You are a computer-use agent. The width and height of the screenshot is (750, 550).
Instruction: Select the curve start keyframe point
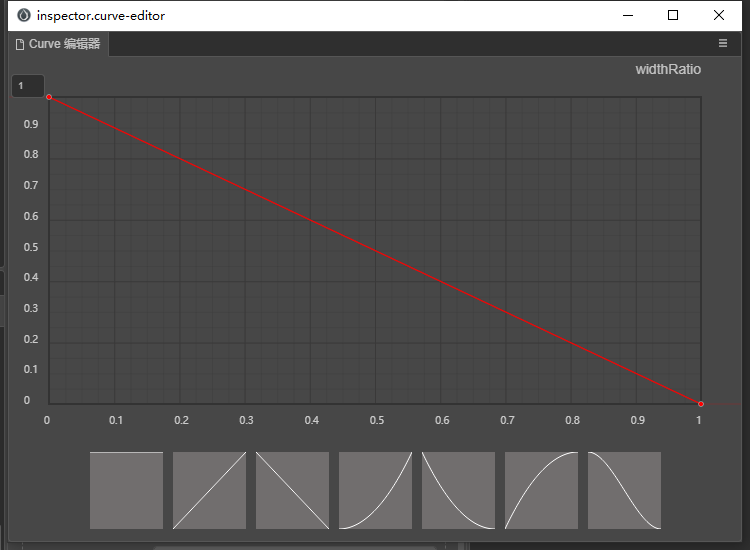point(49,97)
